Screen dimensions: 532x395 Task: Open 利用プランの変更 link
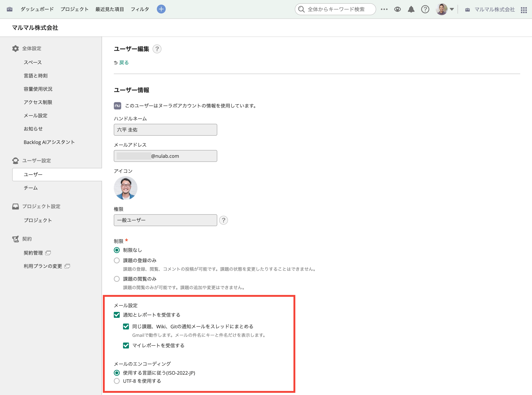click(x=43, y=266)
